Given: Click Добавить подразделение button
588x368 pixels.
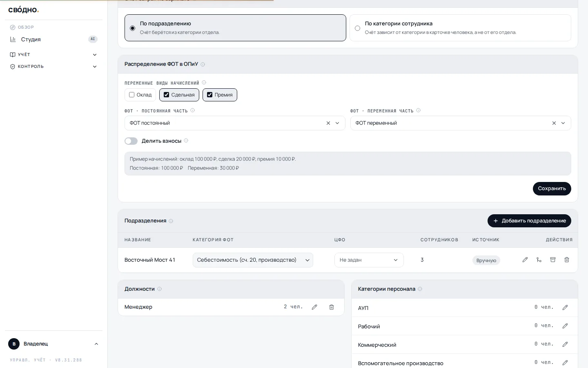Looking at the screenshot, I should pos(529,221).
